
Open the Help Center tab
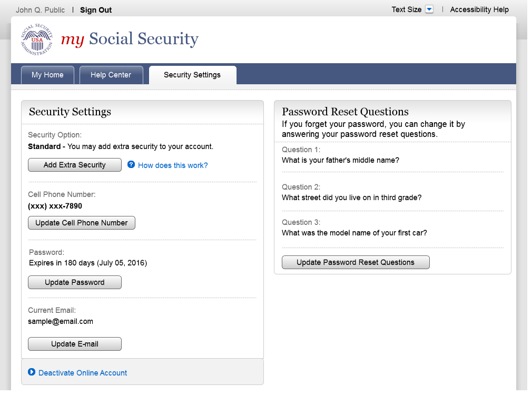pos(111,75)
